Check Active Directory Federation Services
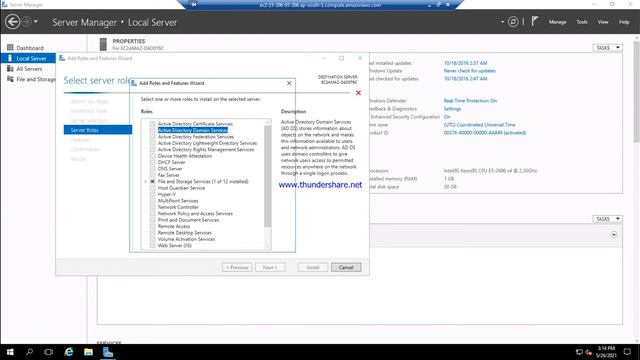 [153, 137]
